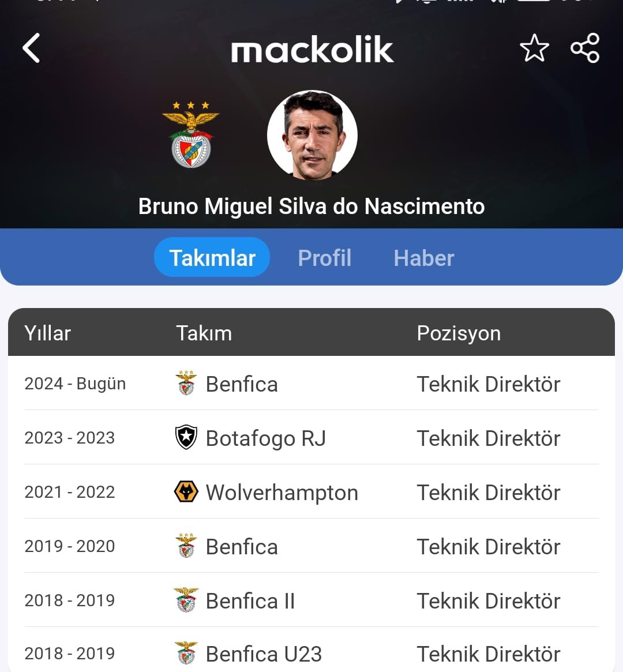Tap the large Benfica crest in header

(191, 135)
